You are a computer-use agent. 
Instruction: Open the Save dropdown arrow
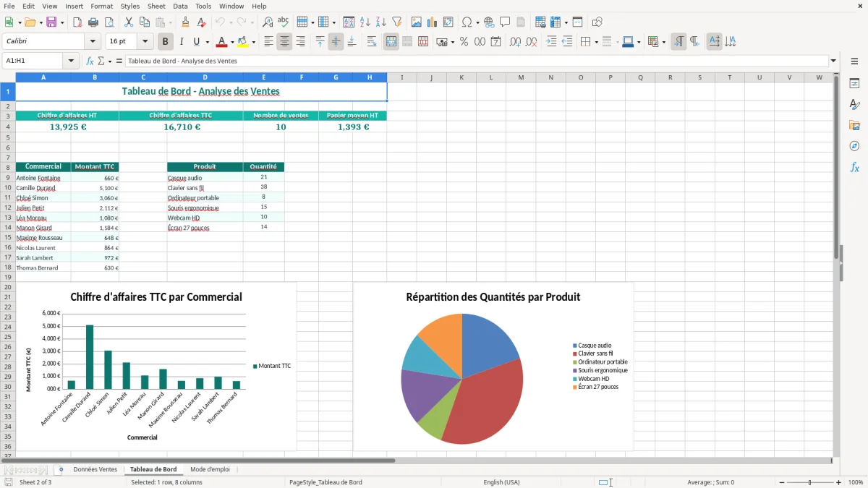pos(62,22)
